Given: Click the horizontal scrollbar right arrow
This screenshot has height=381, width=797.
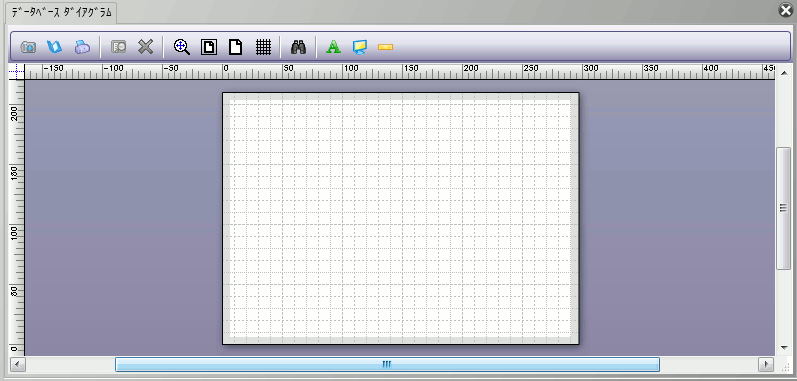Looking at the screenshot, I should (766, 364).
